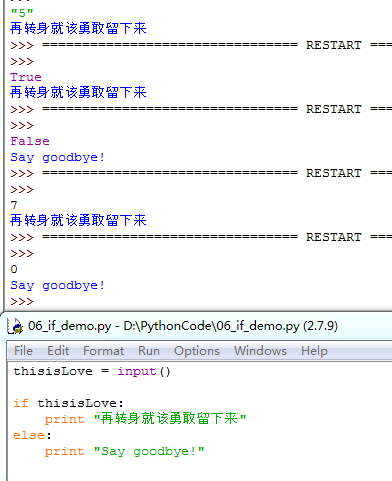Click Chinese output line below 7
The width and height of the screenshot is (392, 481).
point(78,221)
